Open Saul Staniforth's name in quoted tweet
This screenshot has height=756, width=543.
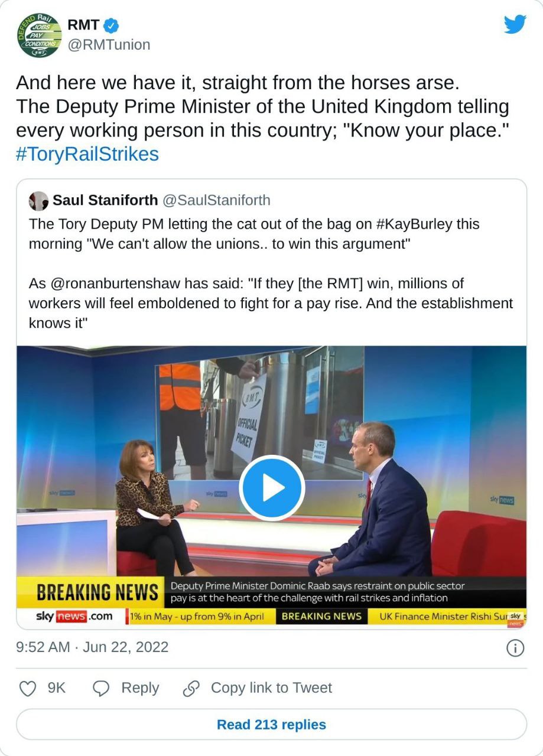[105, 200]
